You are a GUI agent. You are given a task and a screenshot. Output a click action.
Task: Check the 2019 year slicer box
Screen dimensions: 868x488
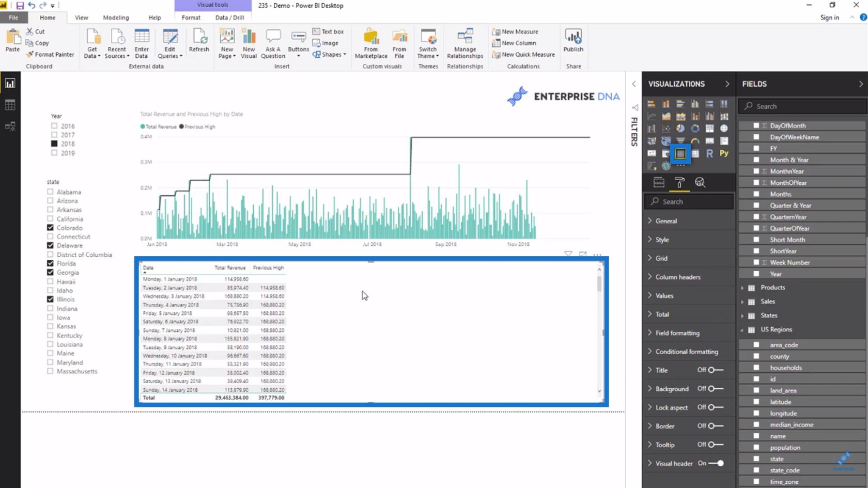click(x=54, y=153)
